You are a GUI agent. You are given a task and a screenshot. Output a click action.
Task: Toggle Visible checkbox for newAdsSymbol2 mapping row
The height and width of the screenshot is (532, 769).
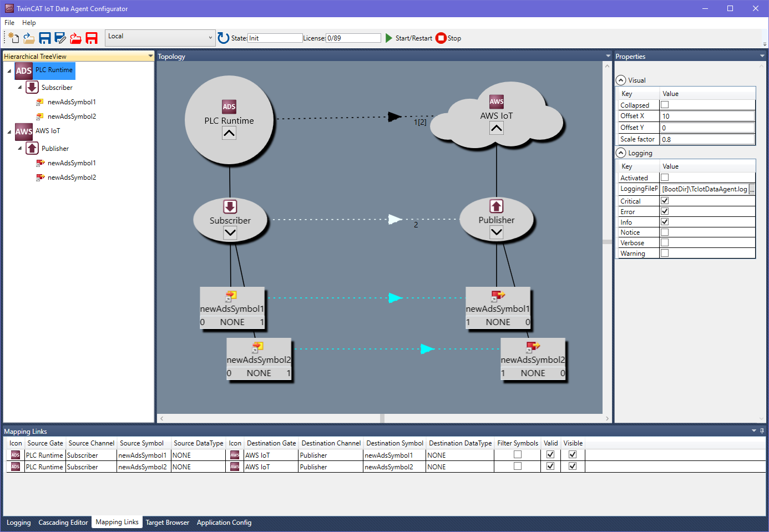click(573, 466)
